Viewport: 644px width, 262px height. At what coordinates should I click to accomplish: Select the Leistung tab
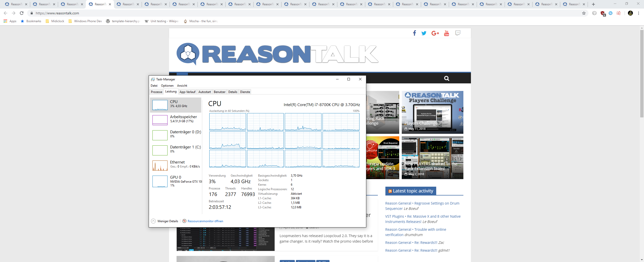point(171,91)
